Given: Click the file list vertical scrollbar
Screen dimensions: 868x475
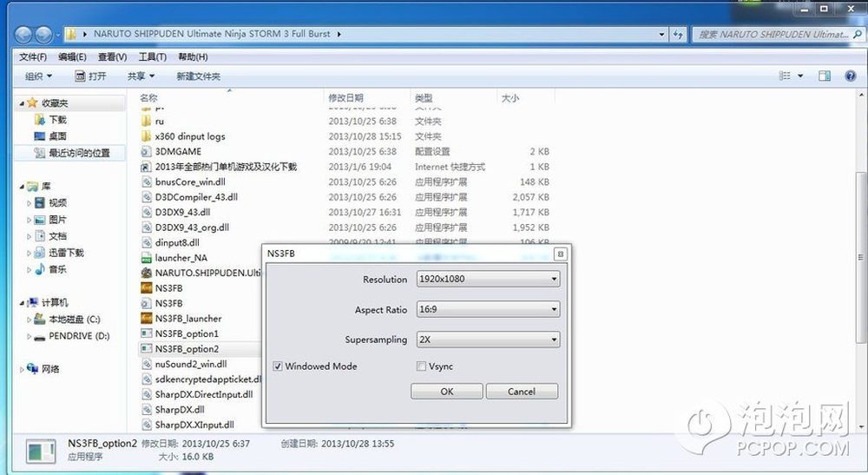Looking at the screenshot, I should click(x=860, y=258).
